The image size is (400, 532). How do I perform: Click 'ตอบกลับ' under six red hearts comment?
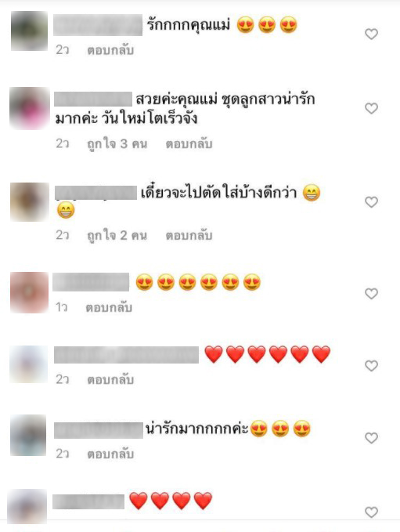(x=110, y=379)
